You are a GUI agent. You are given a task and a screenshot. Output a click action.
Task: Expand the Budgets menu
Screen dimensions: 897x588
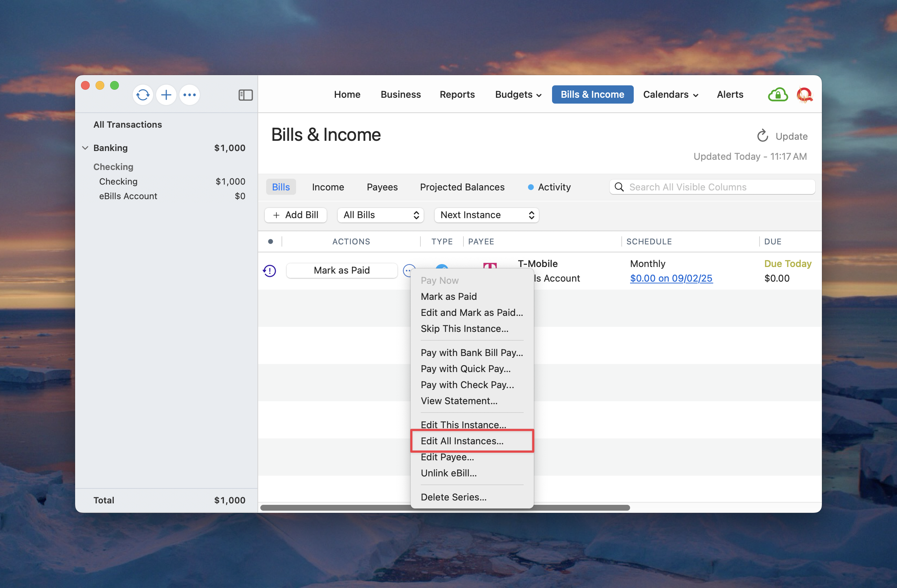pos(518,94)
